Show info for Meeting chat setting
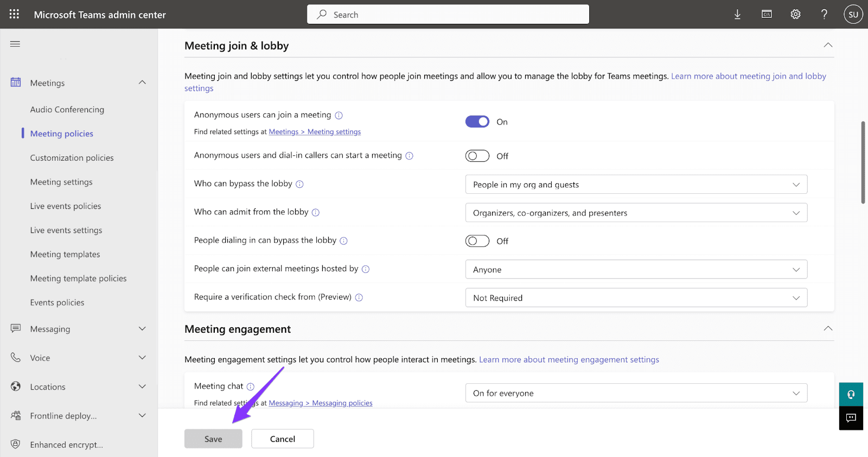Viewport: 868px width, 457px height. pos(251,386)
